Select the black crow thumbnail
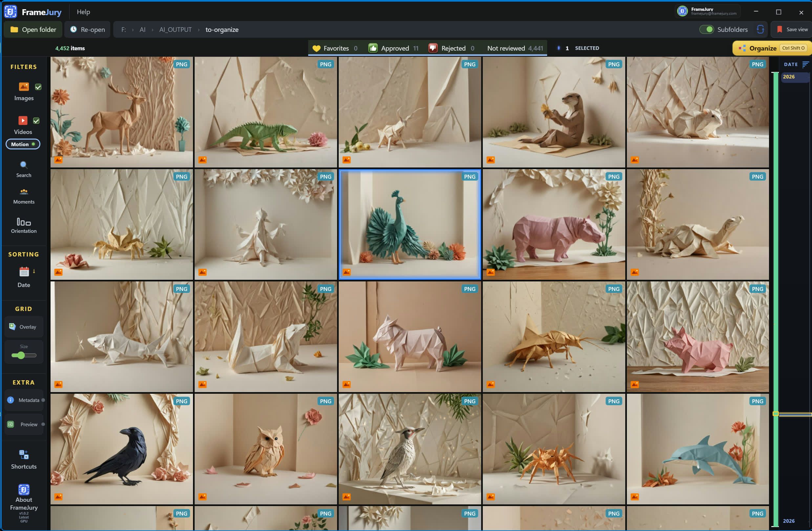This screenshot has width=812, height=531. [x=121, y=449]
